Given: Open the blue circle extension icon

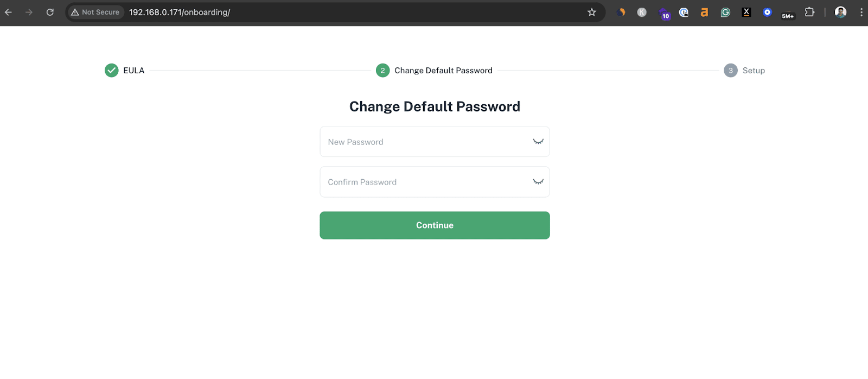Looking at the screenshot, I should 767,12.
